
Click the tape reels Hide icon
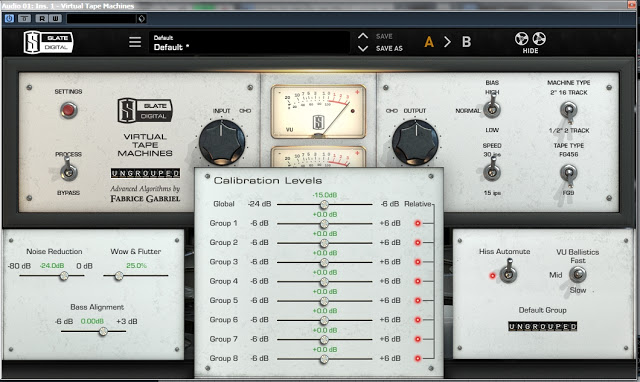[x=530, y=39]
